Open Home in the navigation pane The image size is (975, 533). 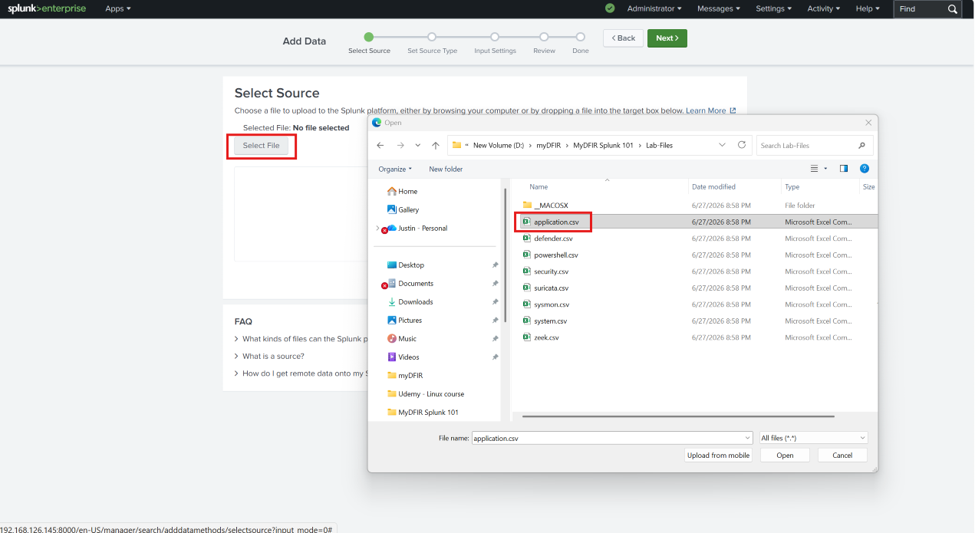402,192
